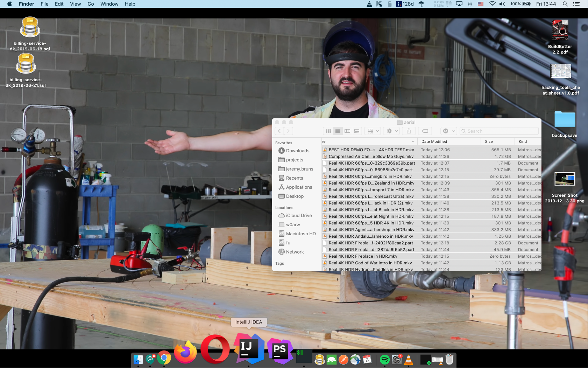The image size is (588, 368).
Task: Click the AirPlay display icon in menu bar
Action: pos(459,4)
